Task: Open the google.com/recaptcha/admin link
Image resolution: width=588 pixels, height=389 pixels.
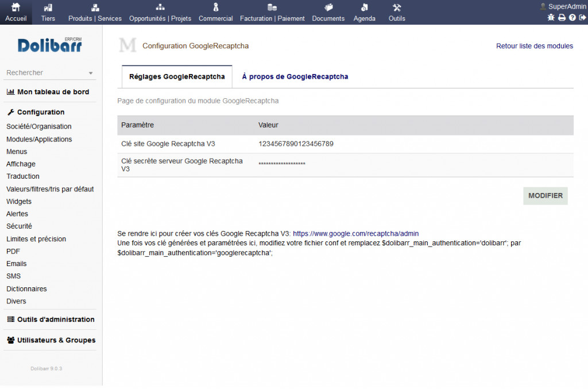Action: click(x=355, y=234)
